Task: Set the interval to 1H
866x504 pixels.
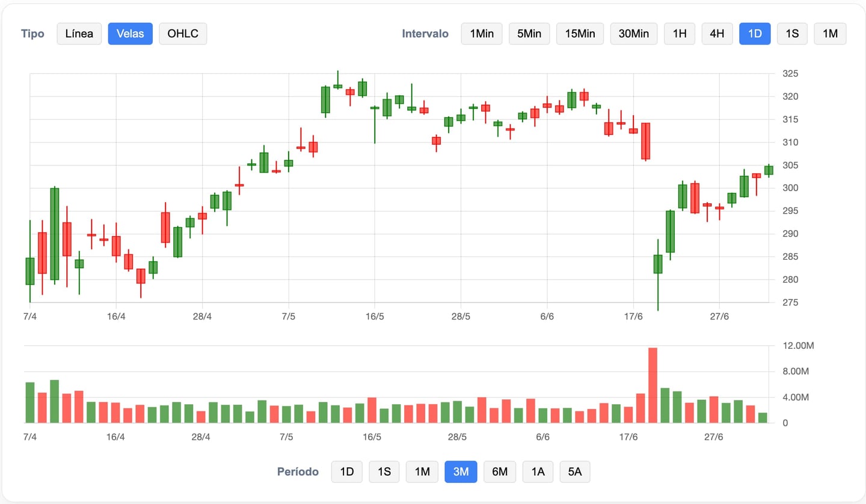Action: click(679, 34)
